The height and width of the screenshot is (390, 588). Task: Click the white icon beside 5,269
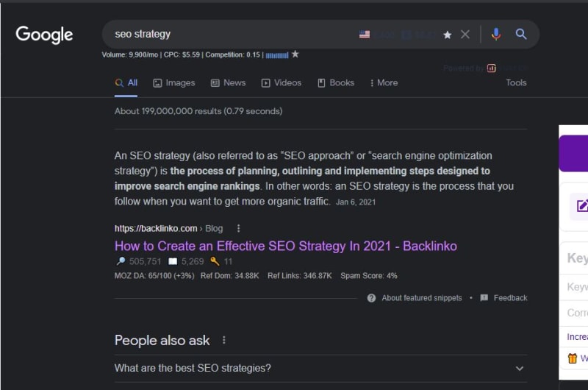(173, 261)
